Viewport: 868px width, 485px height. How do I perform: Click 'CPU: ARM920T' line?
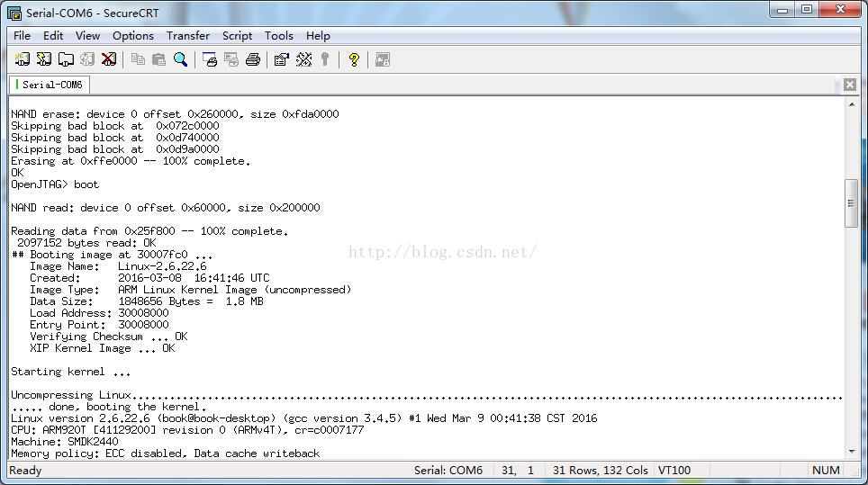click(187, 430)
